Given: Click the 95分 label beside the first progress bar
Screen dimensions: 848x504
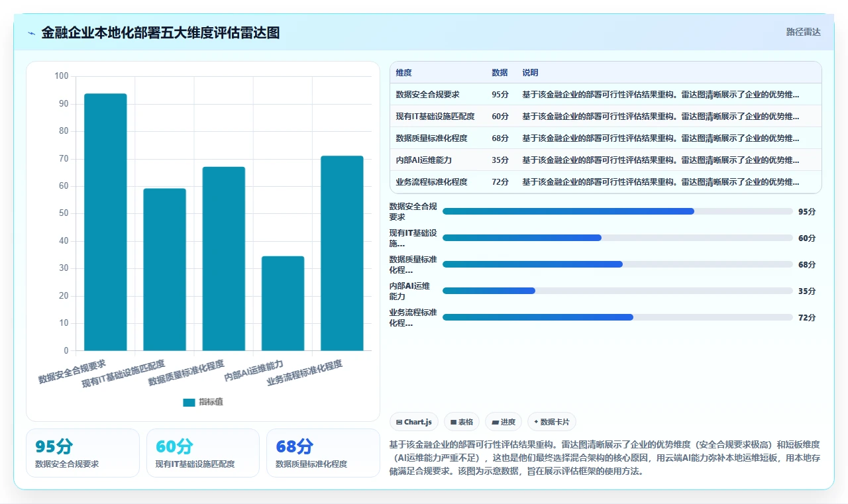Looking at the screenshot, I should tap(807, 211).
